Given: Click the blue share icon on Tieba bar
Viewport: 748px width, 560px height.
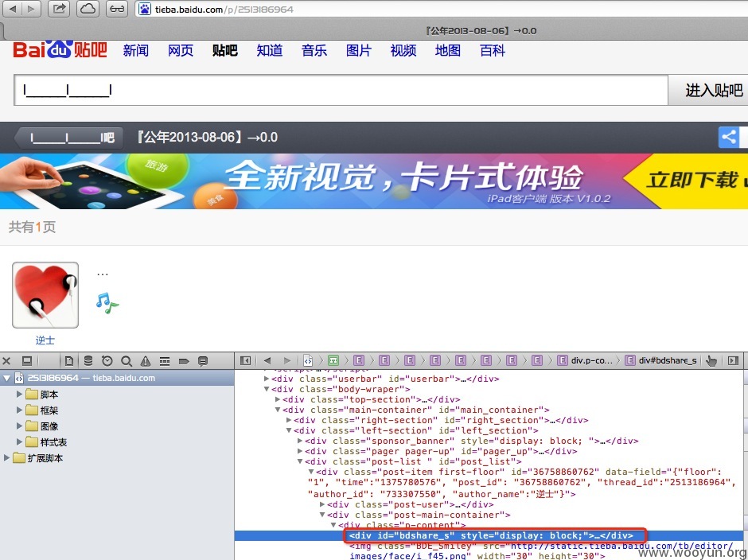Looking at the screenshot, I should point(728,138).
